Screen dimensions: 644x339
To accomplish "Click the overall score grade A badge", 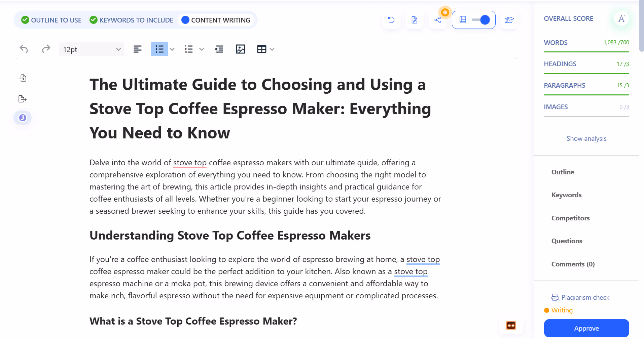I will (621, 18).
